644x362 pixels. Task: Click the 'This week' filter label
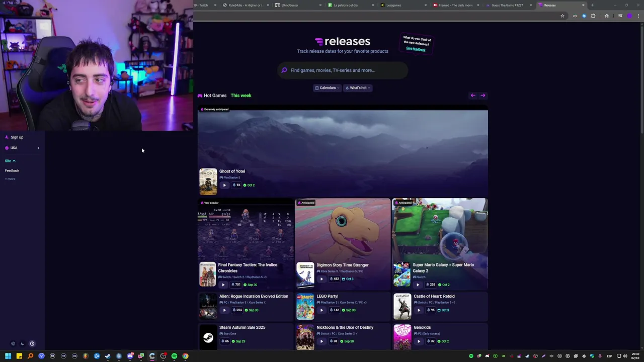click(x=241, y=96)
